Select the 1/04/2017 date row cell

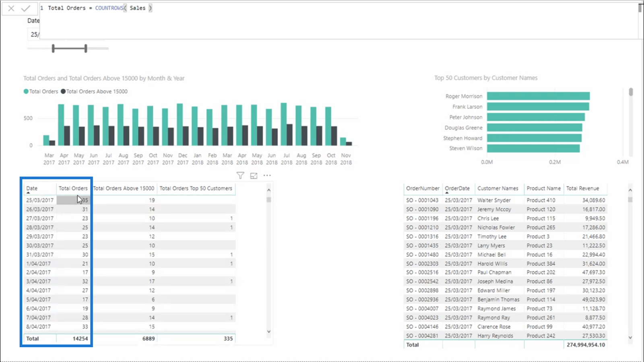[39, 263]
